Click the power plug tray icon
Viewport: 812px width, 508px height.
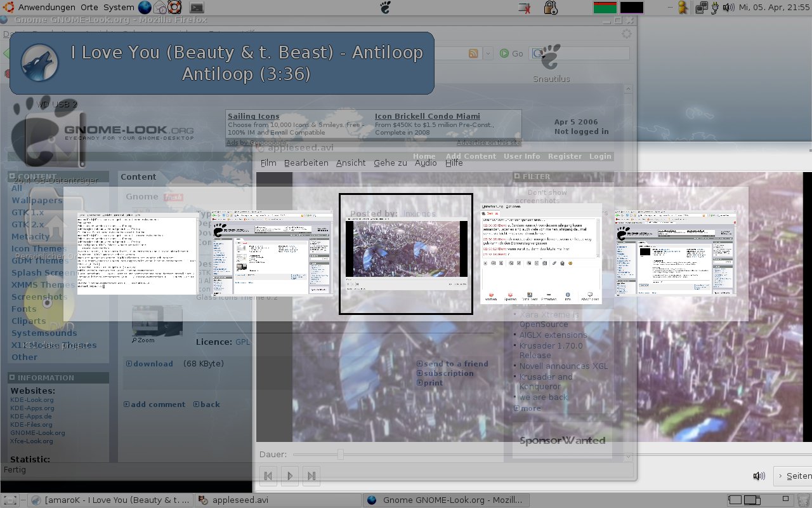point(715,8)
